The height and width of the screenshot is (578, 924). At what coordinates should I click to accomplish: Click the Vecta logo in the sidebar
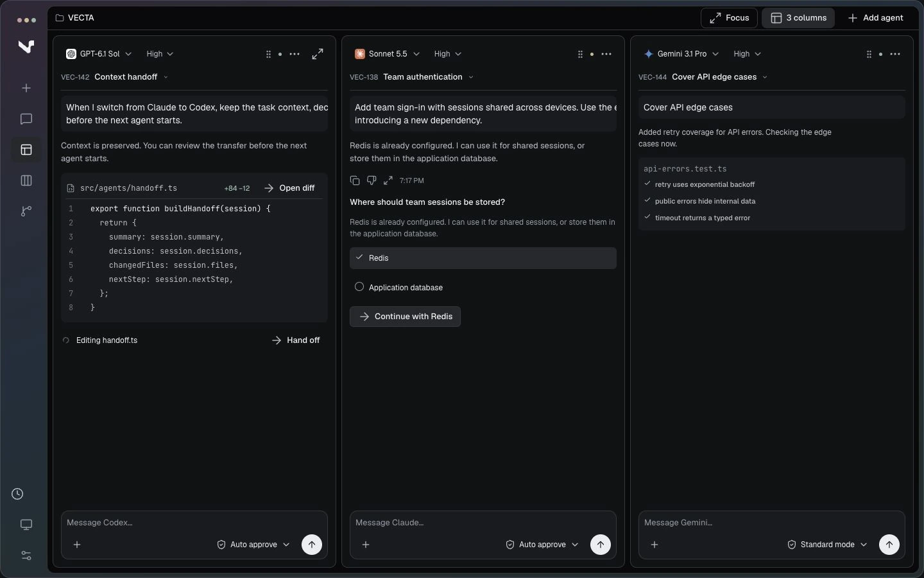[x=26, y=46]
